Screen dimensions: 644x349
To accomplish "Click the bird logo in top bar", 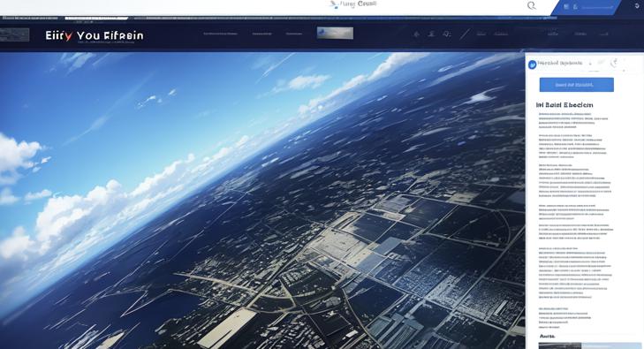I will pyautogui.click(x=333, y=4).
